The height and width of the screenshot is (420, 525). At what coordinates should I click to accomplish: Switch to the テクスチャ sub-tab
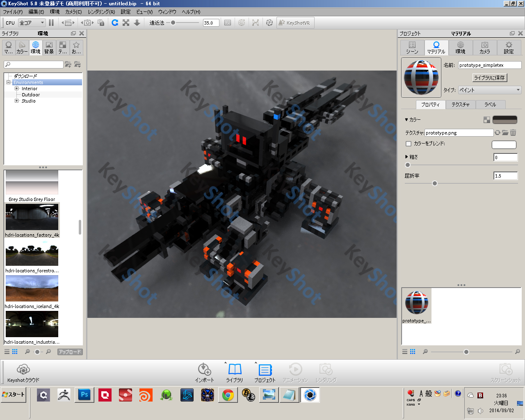(461, 105)
